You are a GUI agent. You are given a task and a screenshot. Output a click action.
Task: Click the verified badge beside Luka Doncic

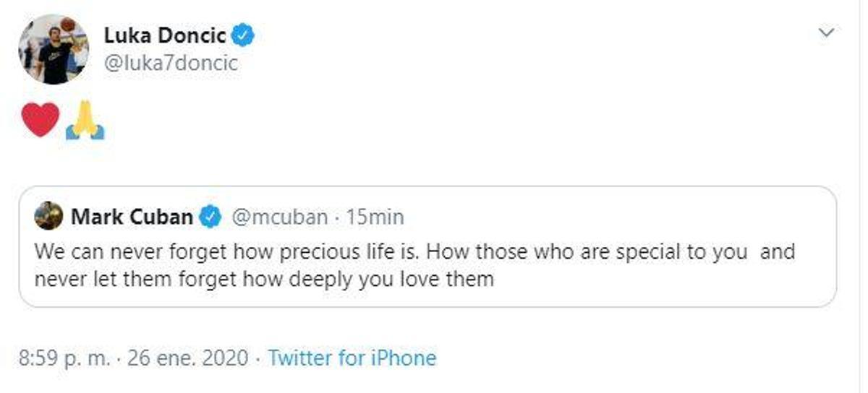click(242, 35)
